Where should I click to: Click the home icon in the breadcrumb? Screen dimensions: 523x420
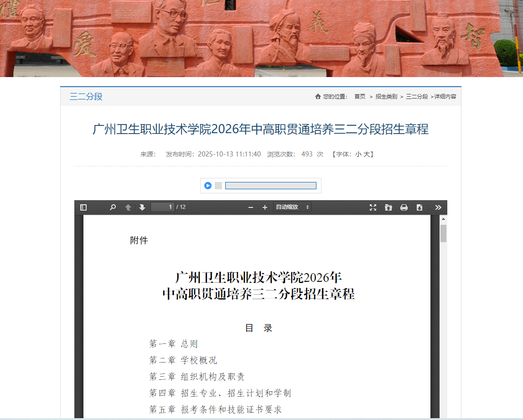(x=318, y=96)
